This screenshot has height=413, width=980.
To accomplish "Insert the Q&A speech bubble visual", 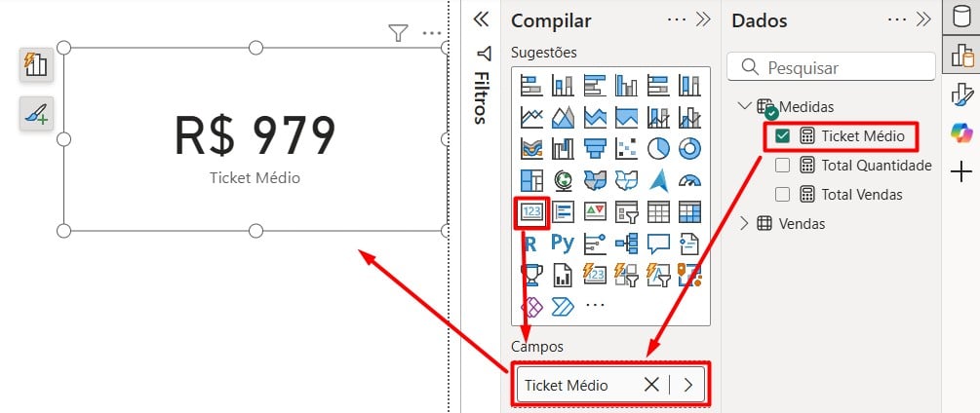I will tap(658, 244).
